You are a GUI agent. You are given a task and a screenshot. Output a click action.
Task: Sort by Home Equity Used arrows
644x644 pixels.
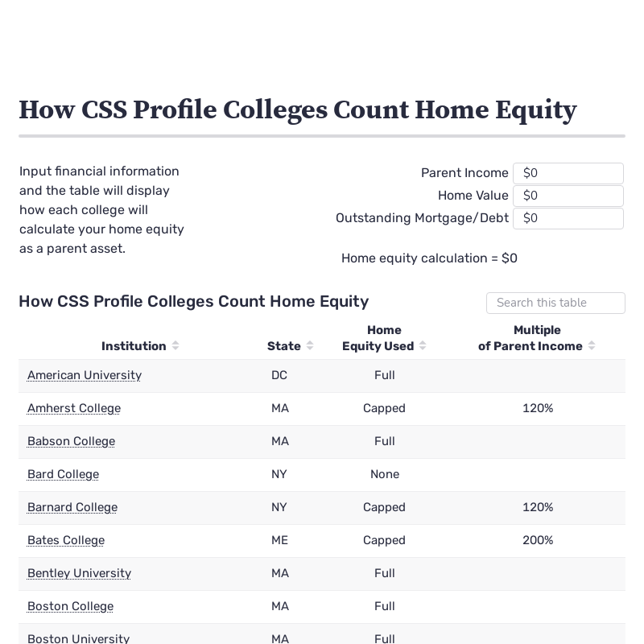(x=423, y=346)
